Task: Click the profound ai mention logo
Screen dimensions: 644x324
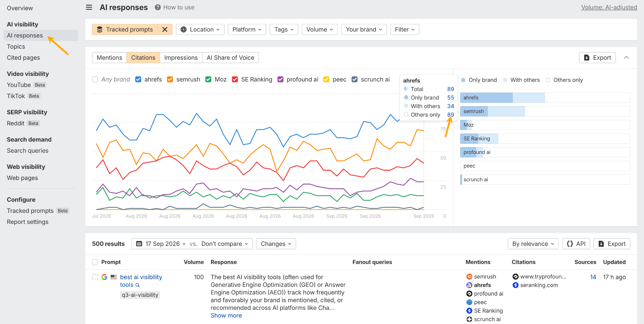Action: pos(469,293)
